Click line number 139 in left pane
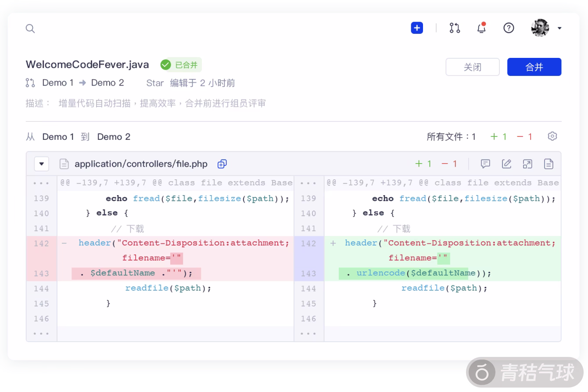This screenshot has width=588, height=392. tap(41, 198)
